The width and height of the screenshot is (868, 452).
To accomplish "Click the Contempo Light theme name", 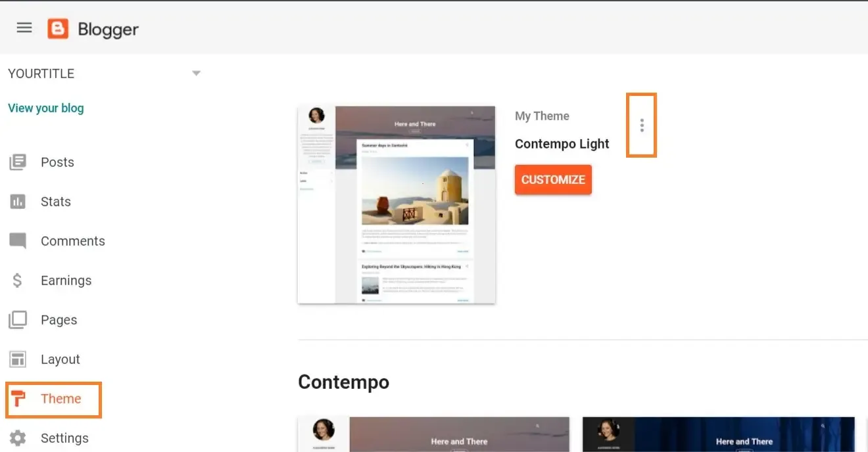I will tap(562, 144).
